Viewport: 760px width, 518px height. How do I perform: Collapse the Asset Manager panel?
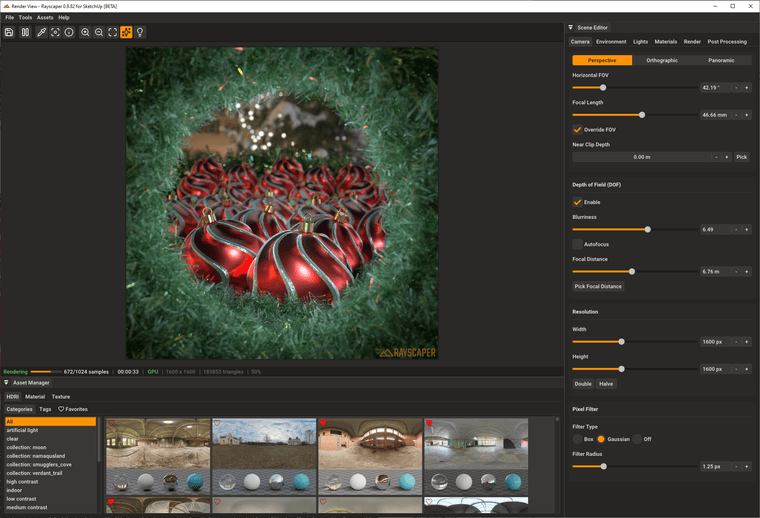click(6, 382)
